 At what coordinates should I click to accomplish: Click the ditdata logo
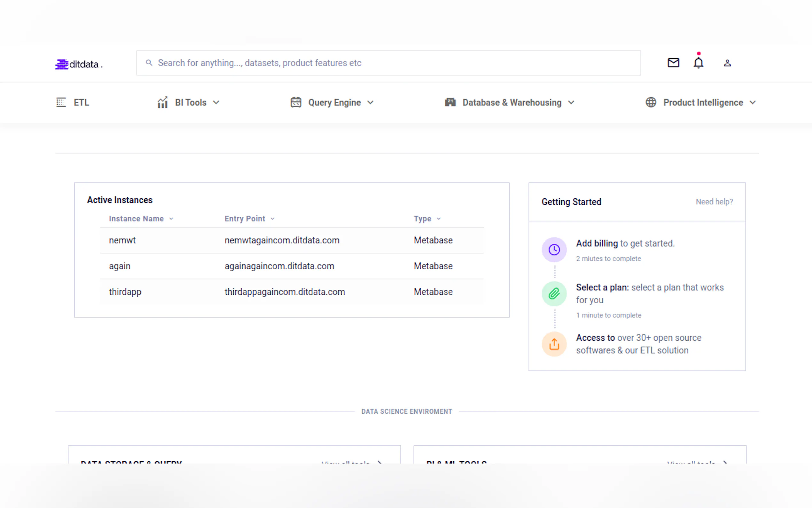pos(79,64)
